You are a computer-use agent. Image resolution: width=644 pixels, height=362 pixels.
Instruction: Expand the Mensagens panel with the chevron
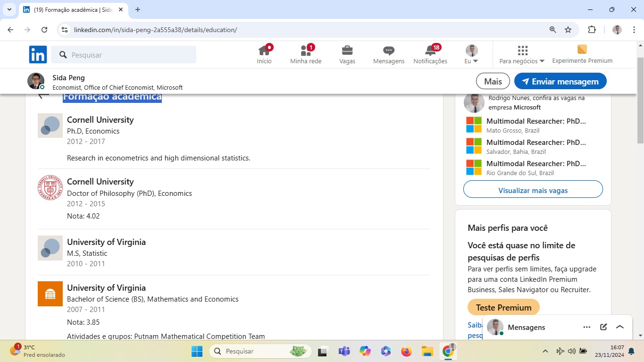[620, 327]
